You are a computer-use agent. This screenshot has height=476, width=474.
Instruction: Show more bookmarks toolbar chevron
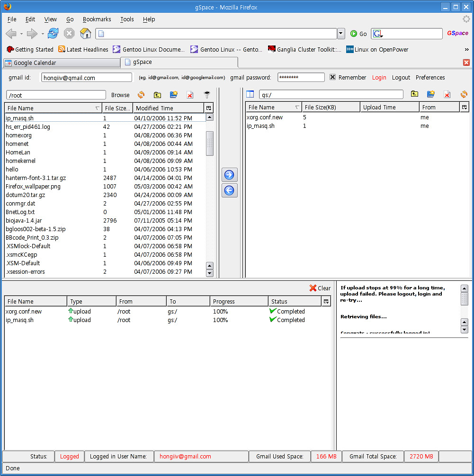point(466,49)
